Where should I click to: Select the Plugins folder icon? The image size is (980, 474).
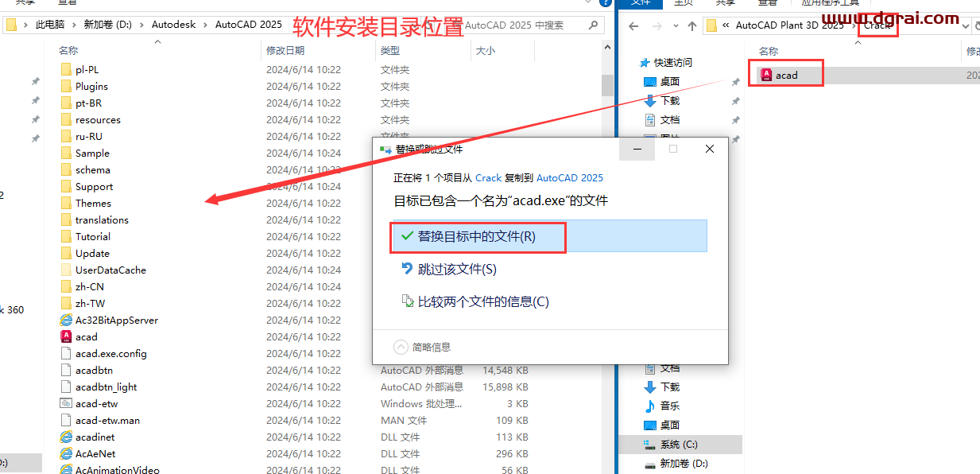point(66,87)
